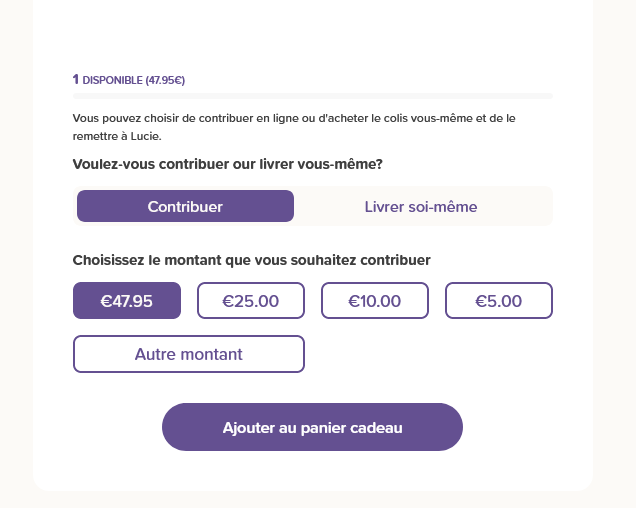Click the DISPONIBLE availability label
This screenshot has width=636, height=508.
pos(112,80)
